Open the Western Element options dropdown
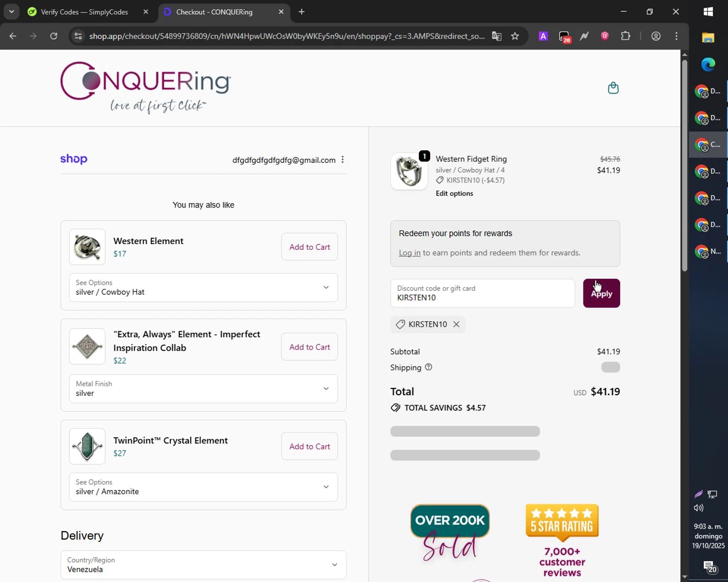 (203, 288)
